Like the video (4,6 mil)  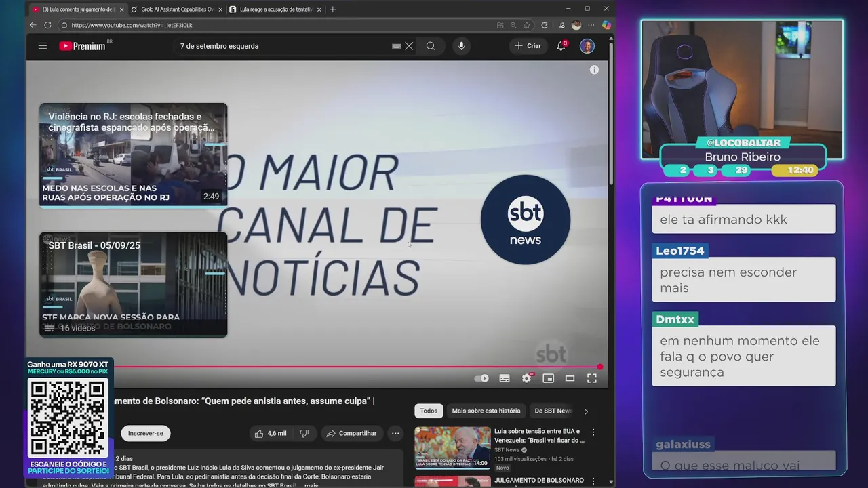[271, 433]
